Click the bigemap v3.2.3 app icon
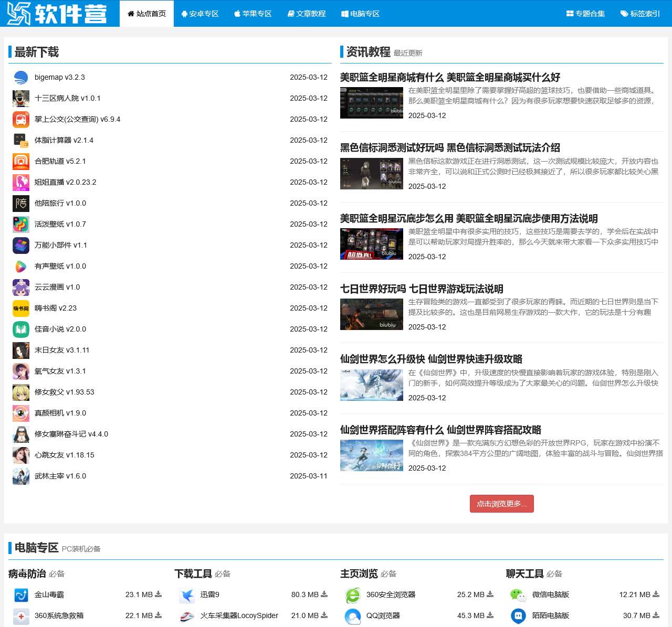 [x=21, y=78]
